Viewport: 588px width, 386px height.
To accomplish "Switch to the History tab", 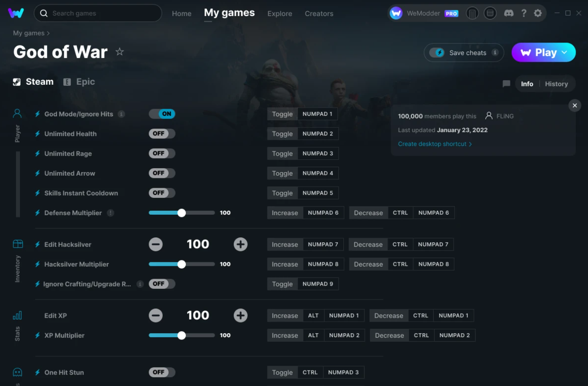I will point(556,84).
